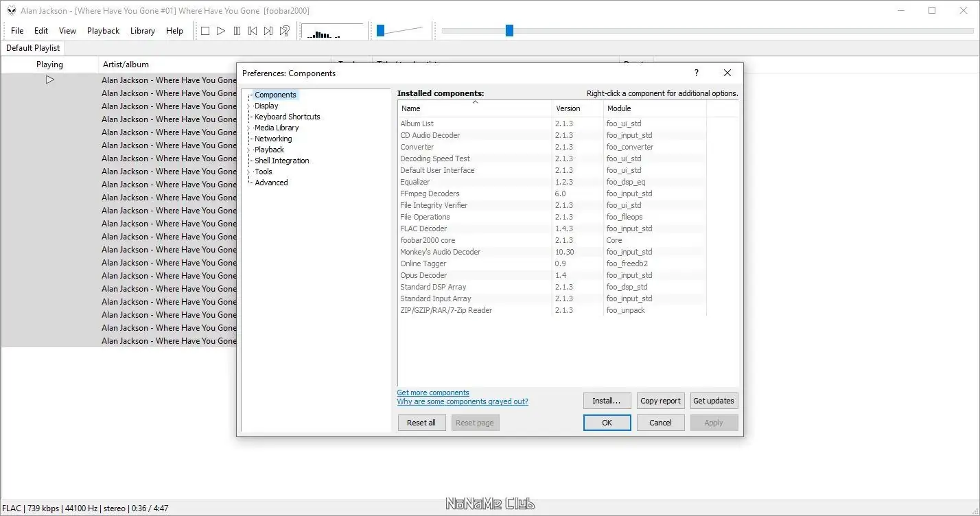The image size is (980, 516).
Task: Confirm preferences with the OK button
Action: [607, 423]
